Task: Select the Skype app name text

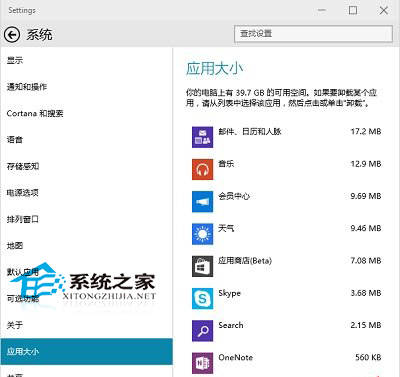Action: click(229, 293)
